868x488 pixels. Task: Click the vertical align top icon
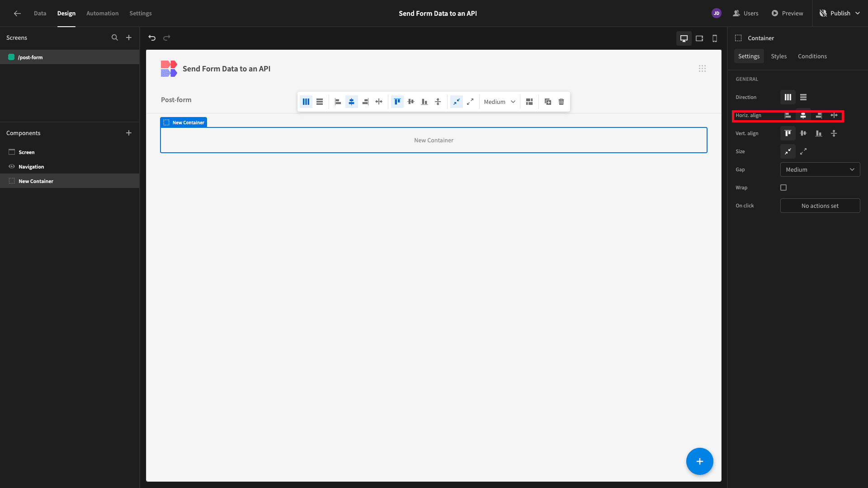point(788,133)
